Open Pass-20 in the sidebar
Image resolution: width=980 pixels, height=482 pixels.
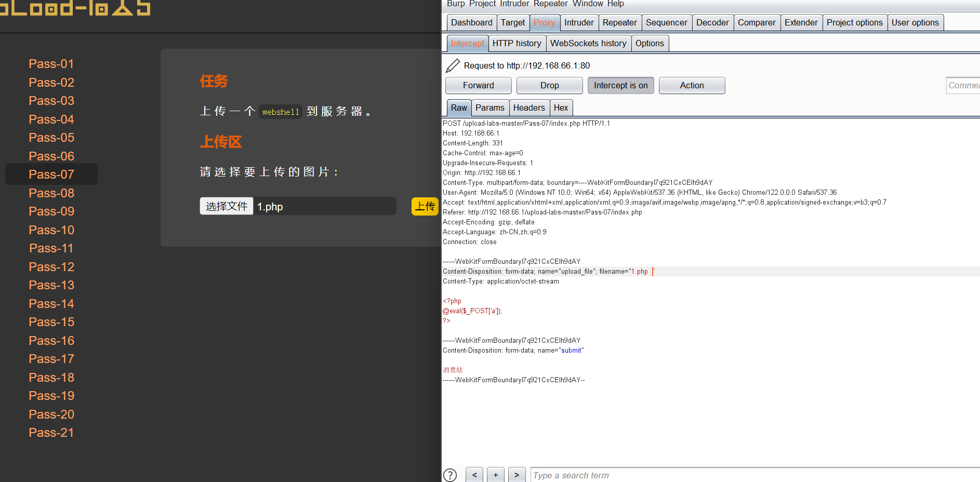pyautogui.click(x=51, y=414)
